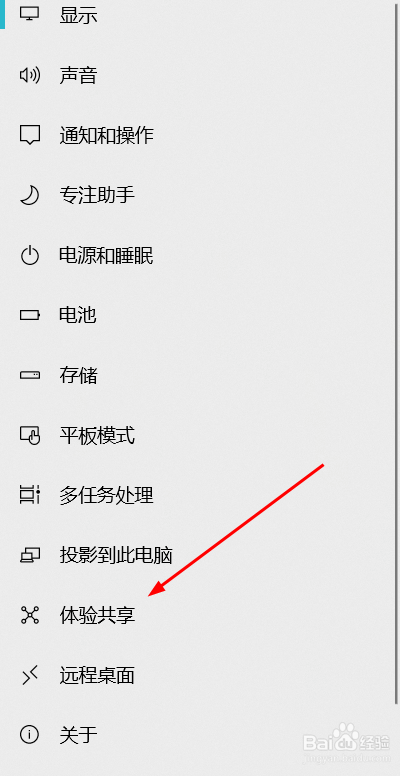Image resolution: width=420 pixels, height=776 pixels.
Task: Click the crescent moon icon for 专注助手
Action: (29, 195)
